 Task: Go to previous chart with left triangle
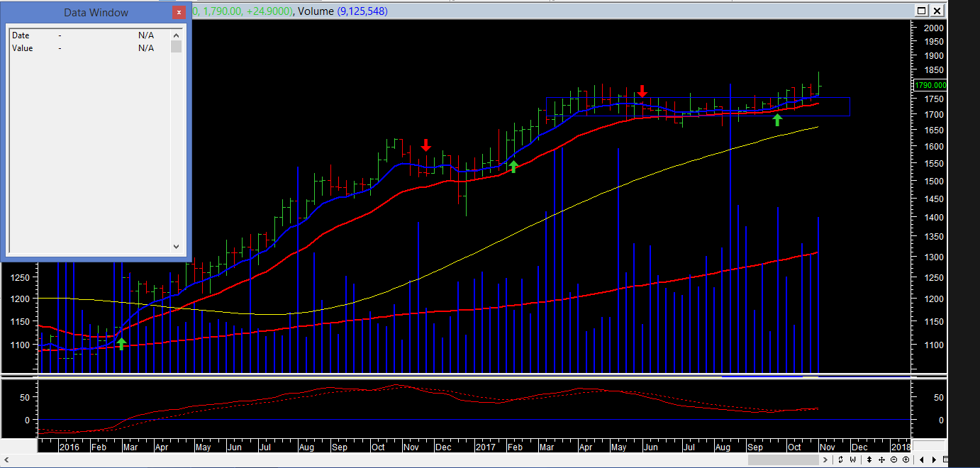[x=921, y=459]
